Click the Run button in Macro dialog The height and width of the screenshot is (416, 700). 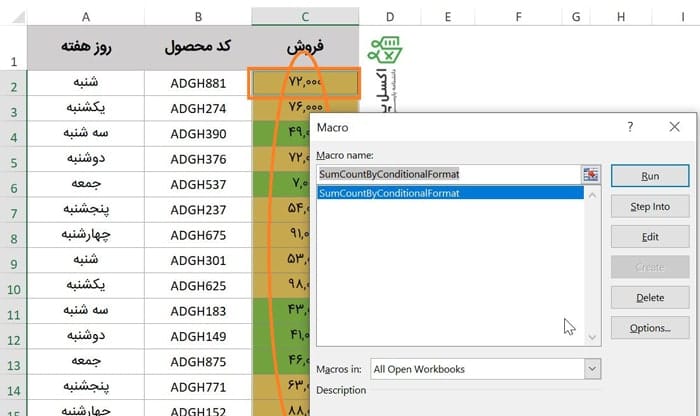tap(650, 176)
